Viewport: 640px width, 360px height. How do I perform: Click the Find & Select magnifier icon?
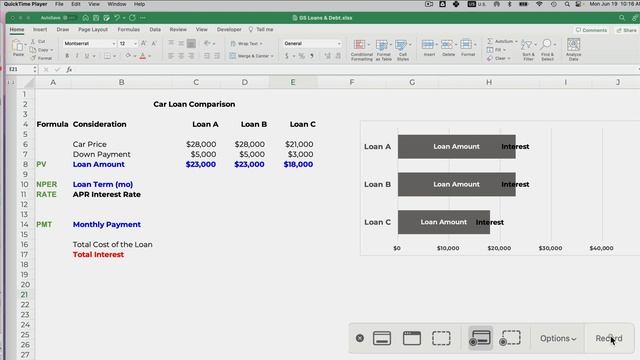tap(546, 44)
